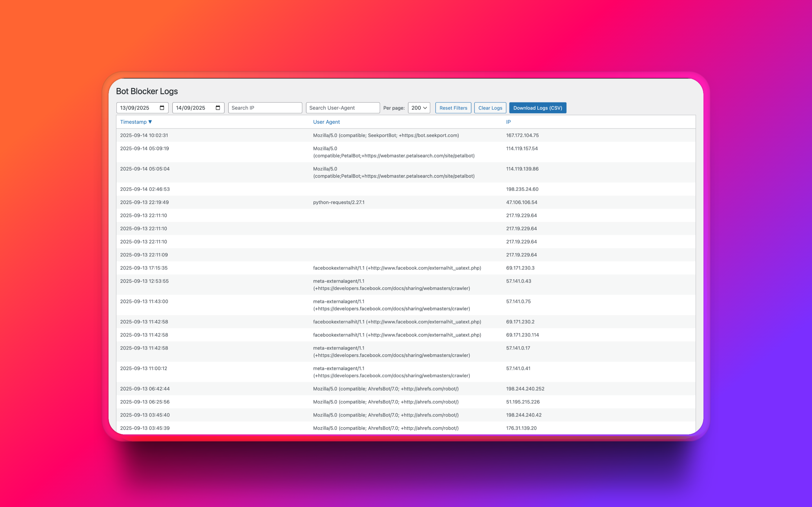Click IP address 198.244.240.252
812x507 pixels.
[525, 389]
